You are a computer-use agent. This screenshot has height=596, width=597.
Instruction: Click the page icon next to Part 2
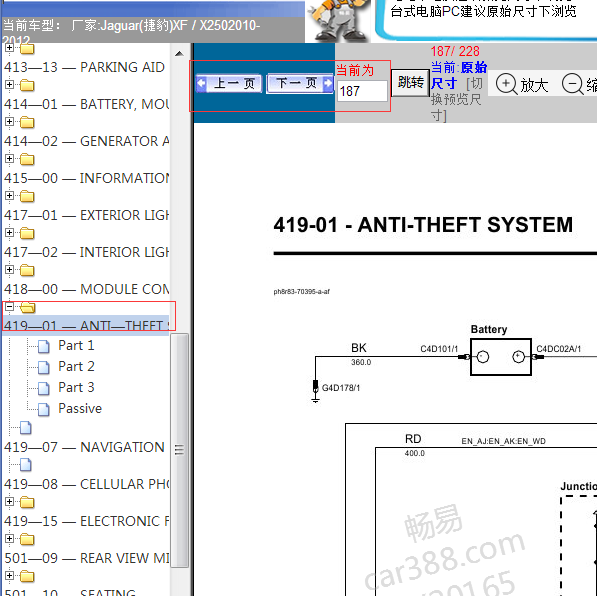pyautogui.click(x=44, y=367)
